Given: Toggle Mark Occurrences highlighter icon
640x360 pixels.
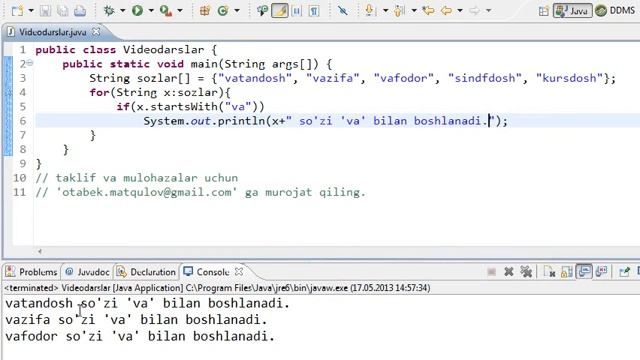Looking at the screenshot, I should (x=280, y=10).
